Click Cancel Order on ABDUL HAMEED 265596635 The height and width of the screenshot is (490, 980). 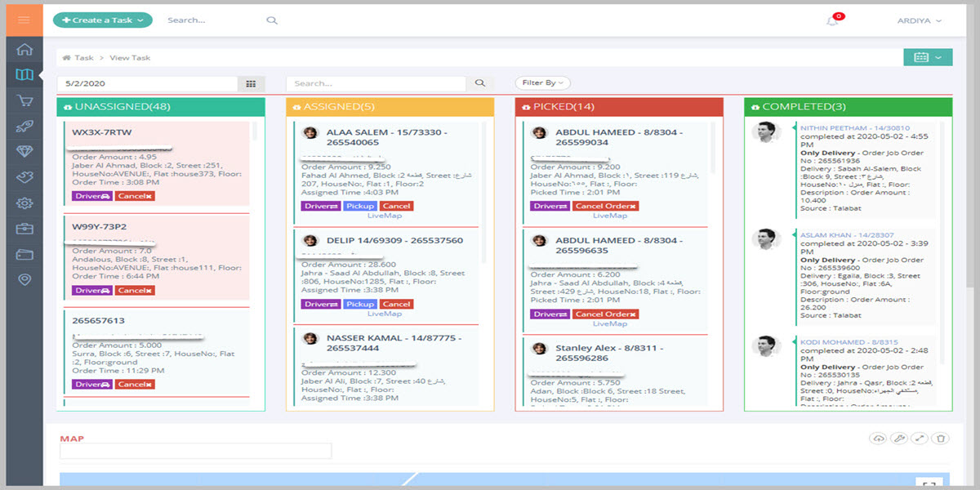tap(606, 314)
